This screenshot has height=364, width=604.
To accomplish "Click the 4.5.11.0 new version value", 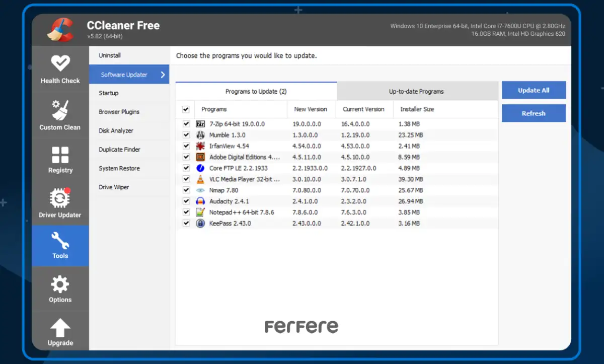I will pos(307,157).
